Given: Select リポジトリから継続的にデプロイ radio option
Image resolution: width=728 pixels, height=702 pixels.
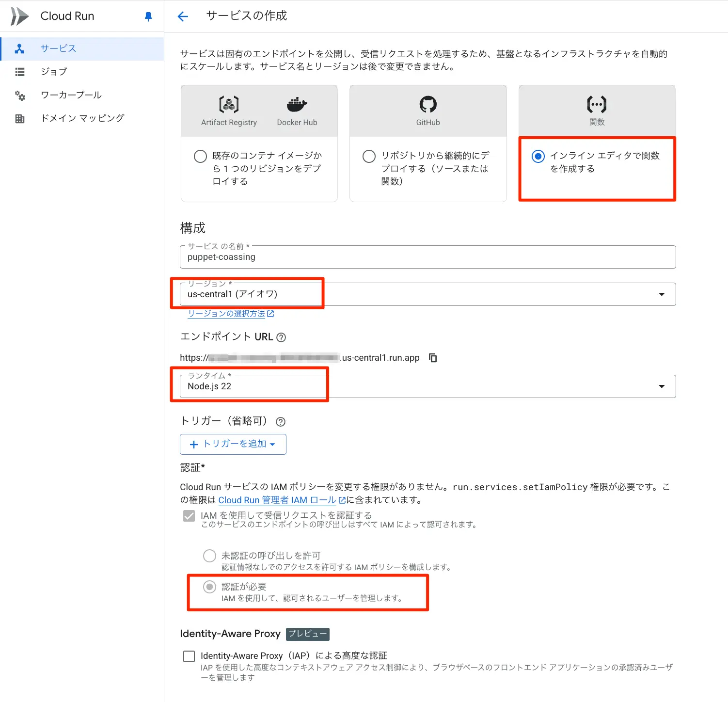Looking at the screenshot, I should [369, 156].
